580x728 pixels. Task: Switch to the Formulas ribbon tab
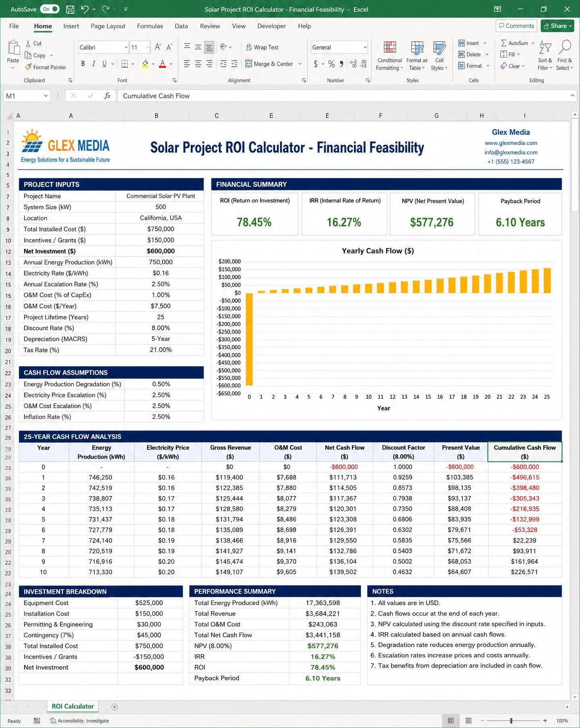pyautogui.click(x=150, y=26)
